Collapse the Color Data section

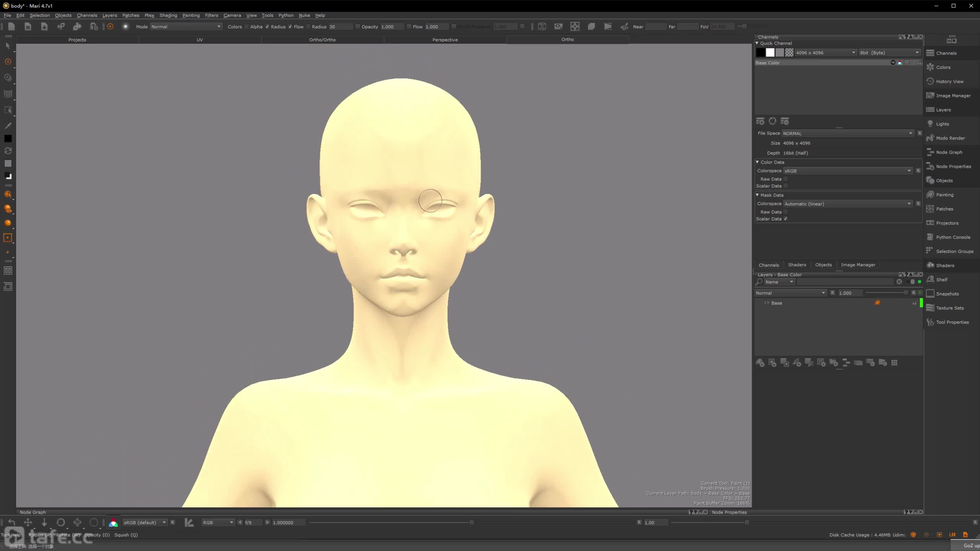757,162
